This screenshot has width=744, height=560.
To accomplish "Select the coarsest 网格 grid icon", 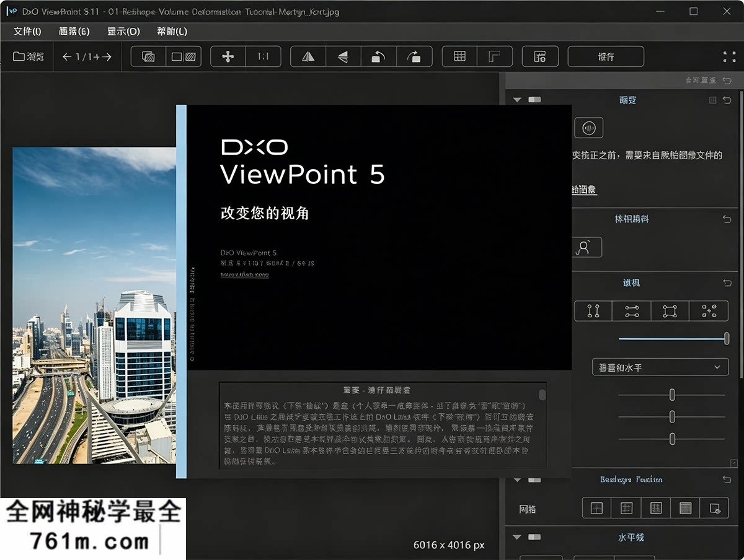I will [596, 509].
